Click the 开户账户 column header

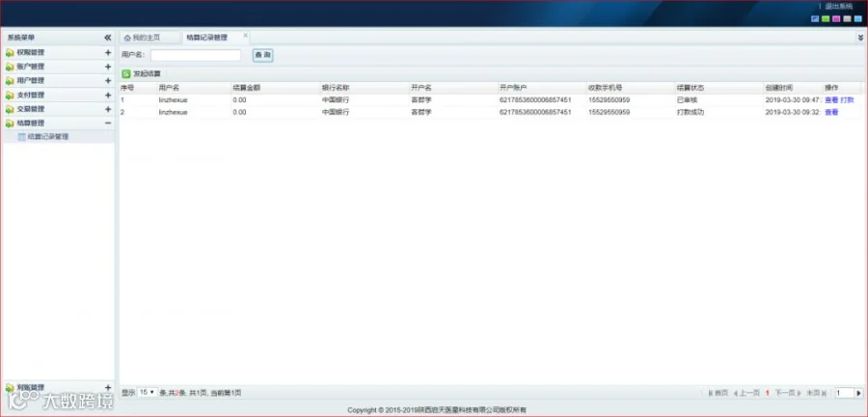(x=541, y=88)
